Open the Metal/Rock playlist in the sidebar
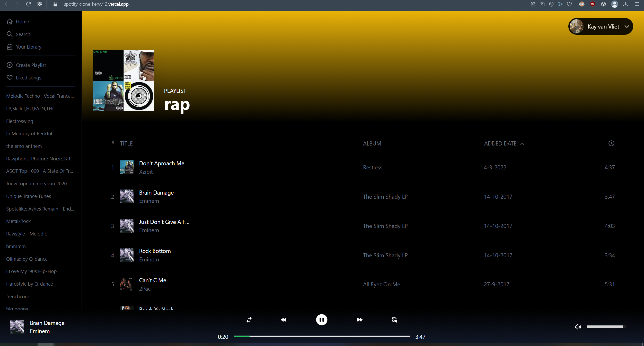Viewport: 644px width, 346px height. (x=18, y=221)
